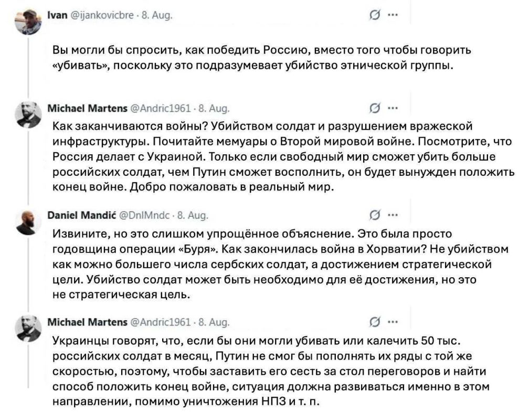Click Michael Martens avatar in last tweet
529x420 pixels.
click(28, 329)
